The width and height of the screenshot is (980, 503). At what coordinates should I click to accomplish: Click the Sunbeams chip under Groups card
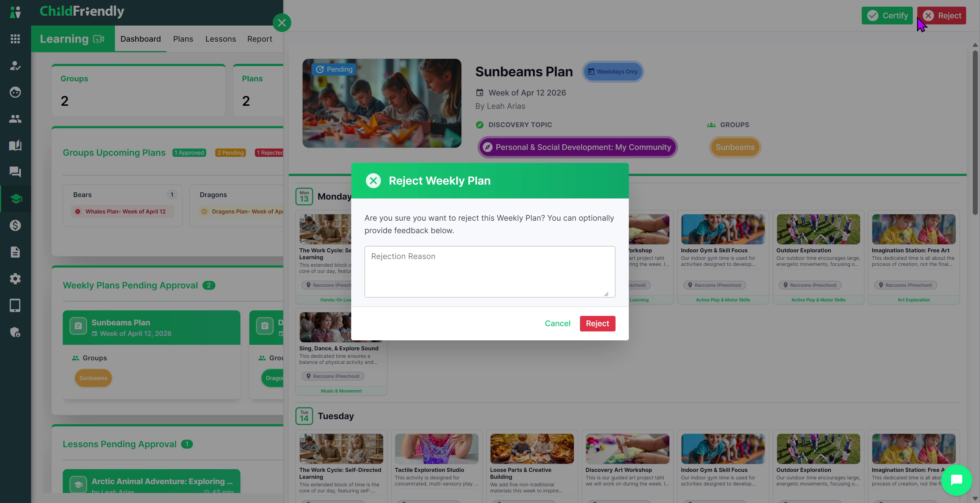tap(93, 378)
